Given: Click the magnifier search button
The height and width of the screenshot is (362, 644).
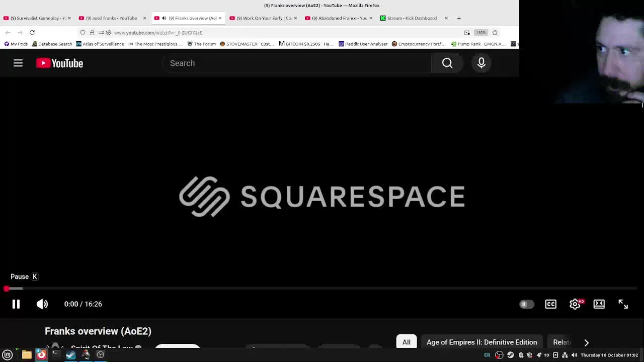Looking at the screenshot, I should pyautogui.click(x=447, y=63).
